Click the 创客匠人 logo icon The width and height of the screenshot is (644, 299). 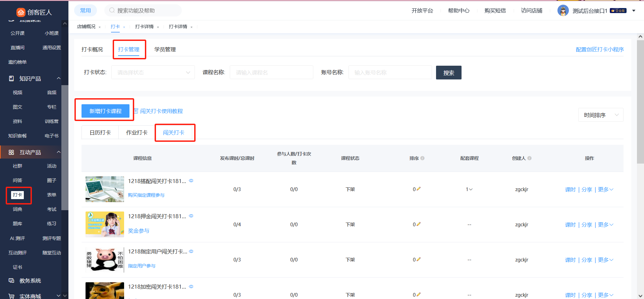tap(21, 12)
